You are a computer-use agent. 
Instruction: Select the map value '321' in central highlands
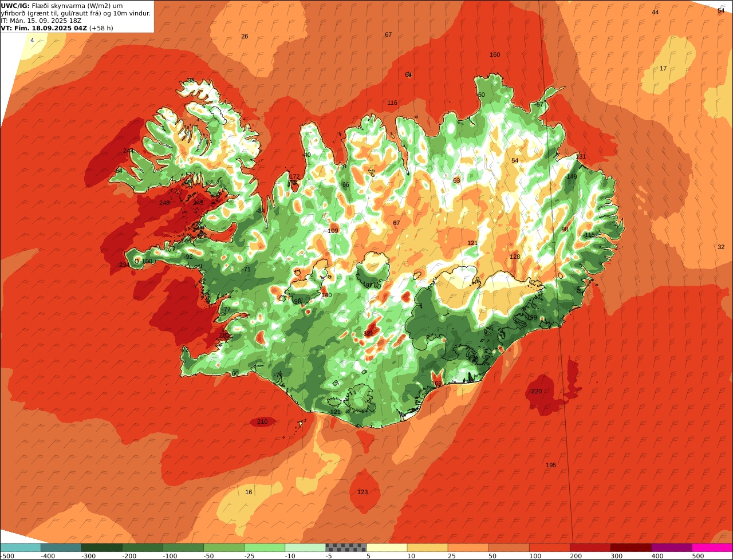click(x=368, y=333)
